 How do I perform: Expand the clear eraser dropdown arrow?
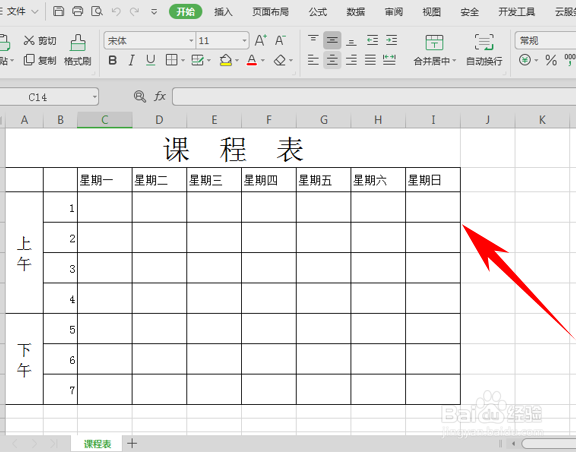[291, 60]
